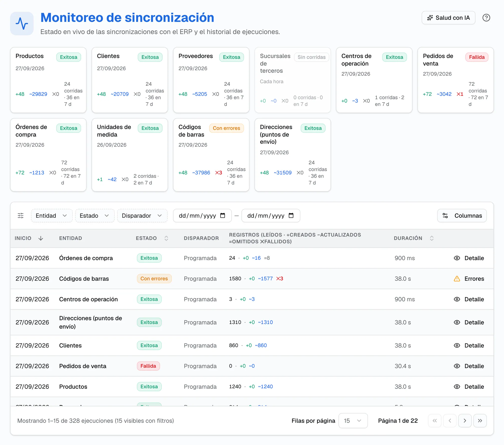Click the Entidad column header
The height and width of the screenshot is (445, 504).
[71, 238]
